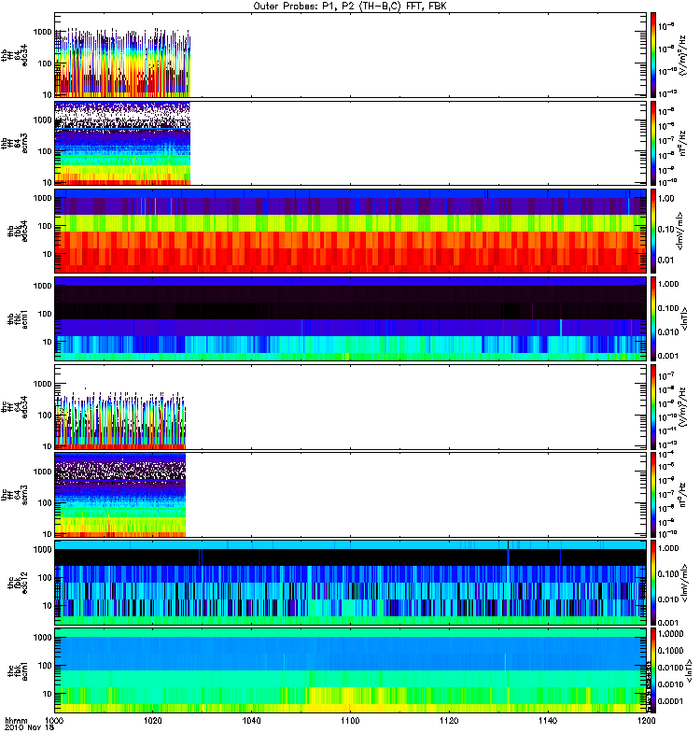
Task: Select the 1020 time axis tick label
Action: point(153,720)
